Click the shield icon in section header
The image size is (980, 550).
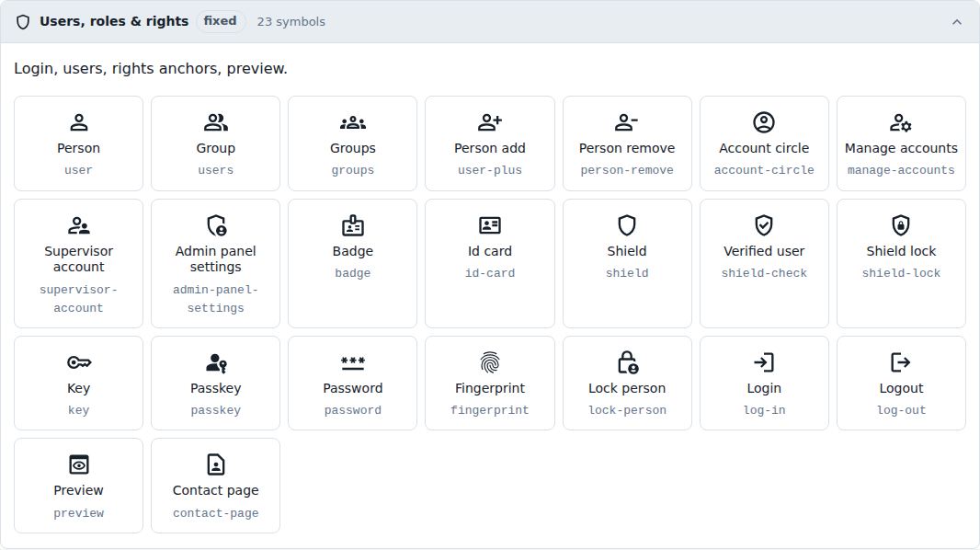[x=23, y=22]
